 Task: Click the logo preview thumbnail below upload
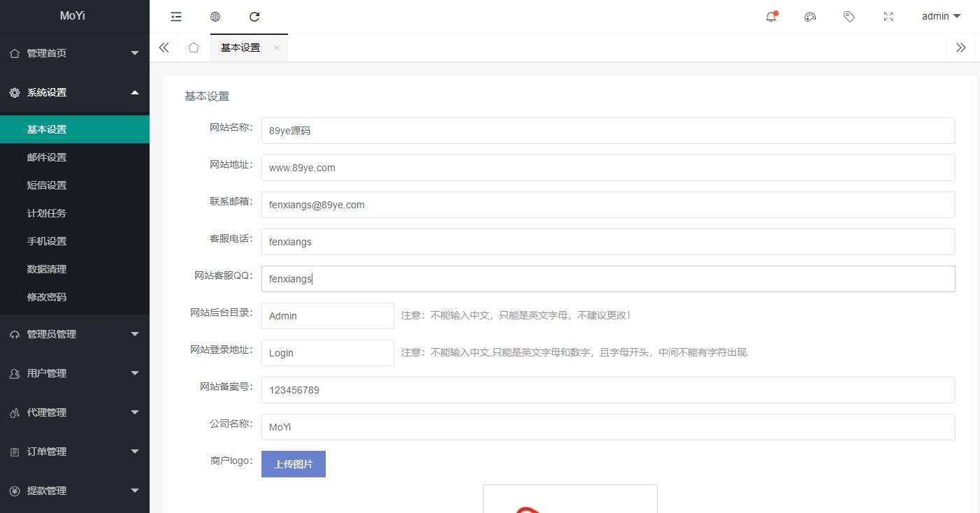[570, 499]
